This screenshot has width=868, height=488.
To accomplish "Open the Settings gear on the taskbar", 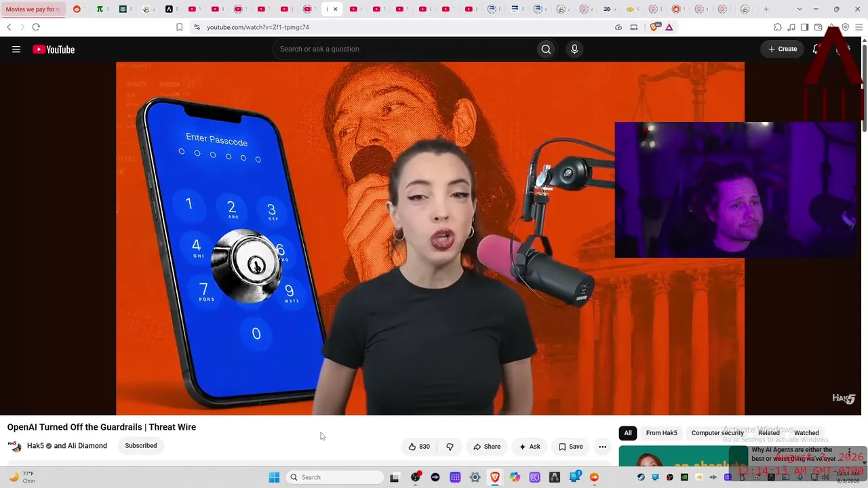I will 475,477.
